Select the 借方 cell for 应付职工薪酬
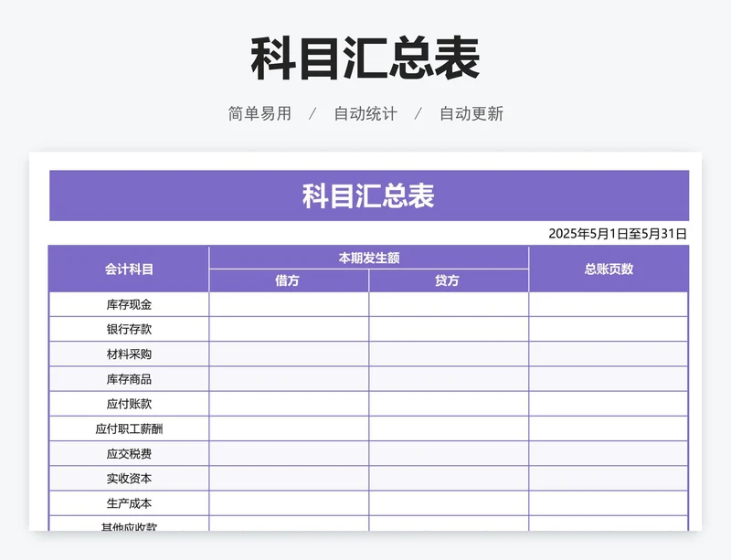The height and width of the screenshot is (560, 731). coord(289,428)
